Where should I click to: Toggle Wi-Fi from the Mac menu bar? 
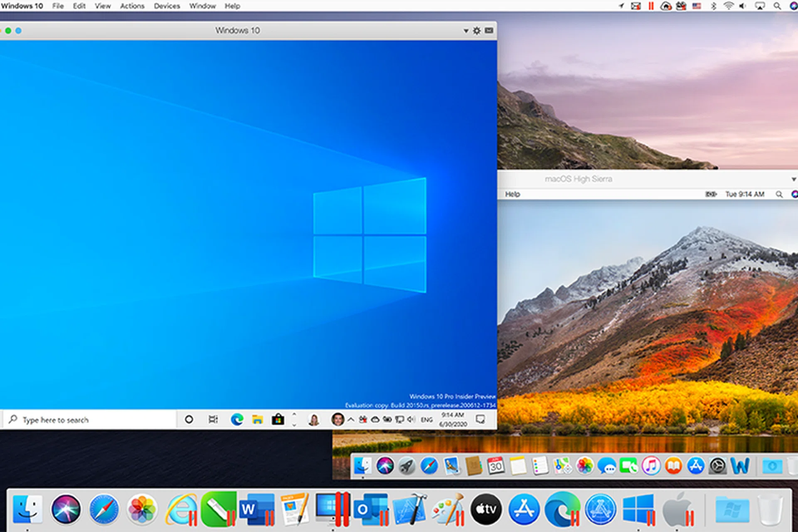coord(728,6)
